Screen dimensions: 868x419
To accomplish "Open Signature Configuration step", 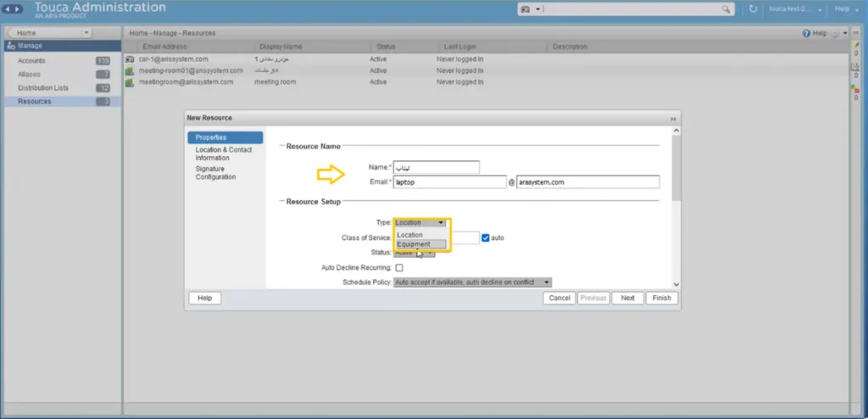I will pos(216,173).
